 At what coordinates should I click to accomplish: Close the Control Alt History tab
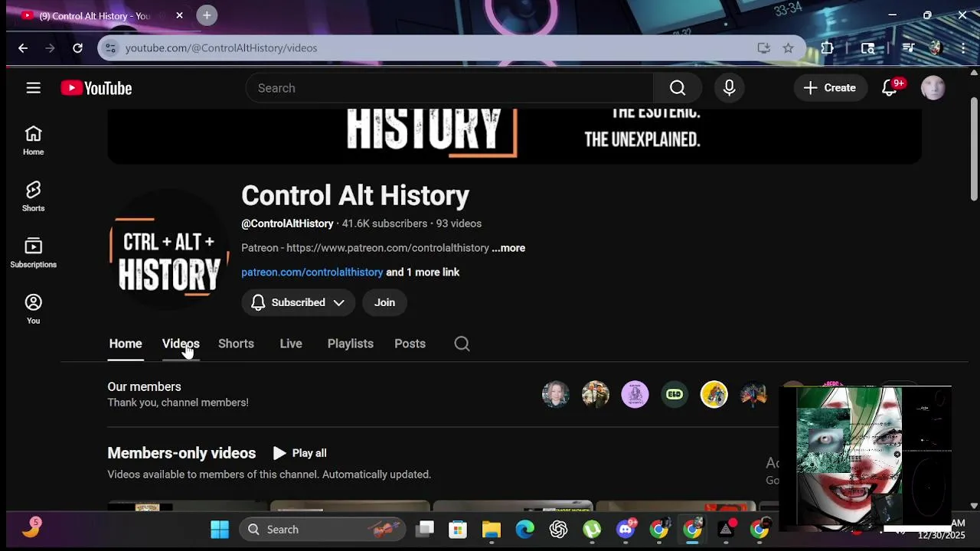179,15
